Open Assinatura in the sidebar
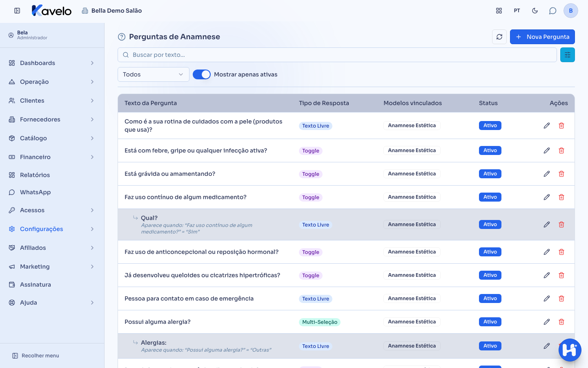This screenshot has width=588, height=368. (x=52, y=285)
